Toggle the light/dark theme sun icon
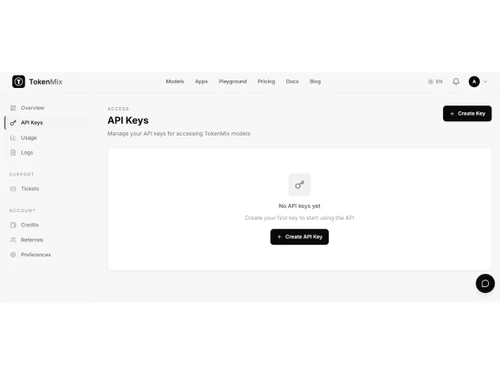The image size is (500, 375). point(430,81)
